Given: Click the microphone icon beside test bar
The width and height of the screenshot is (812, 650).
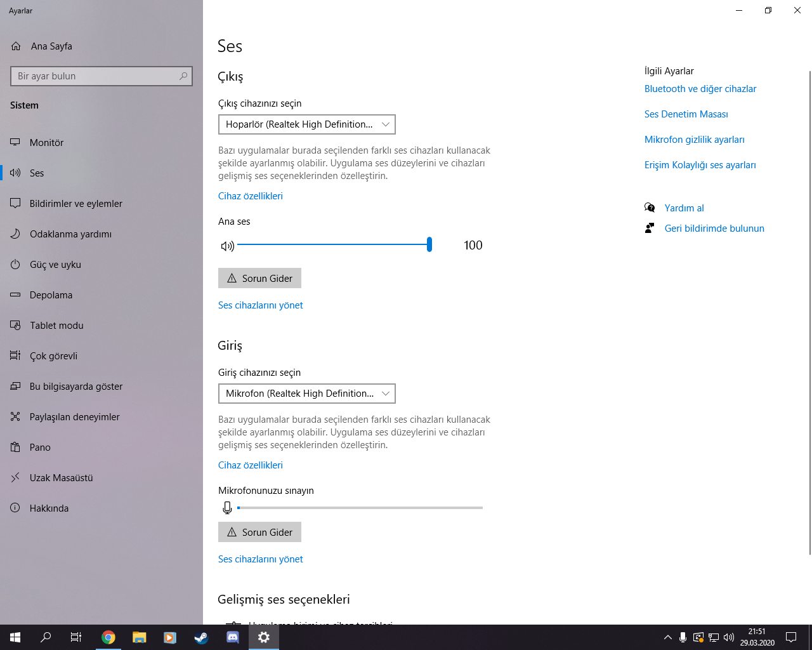Looking at the screenshot, I should tap(227, 508).
